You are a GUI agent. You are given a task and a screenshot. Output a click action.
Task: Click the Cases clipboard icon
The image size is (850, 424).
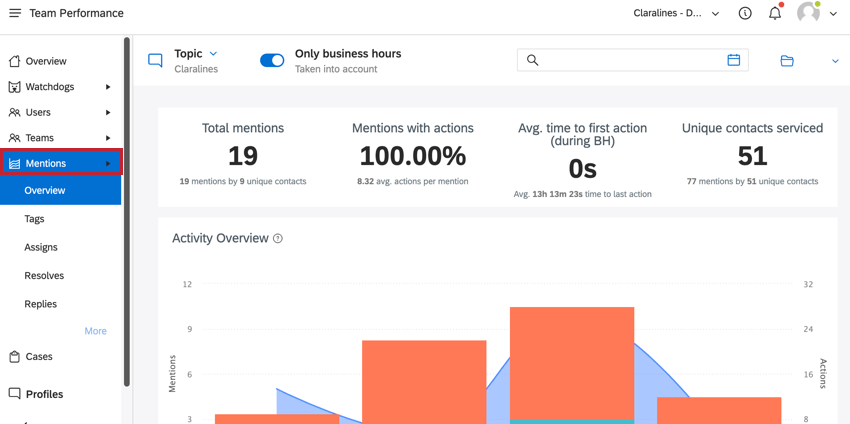[15, 357]
